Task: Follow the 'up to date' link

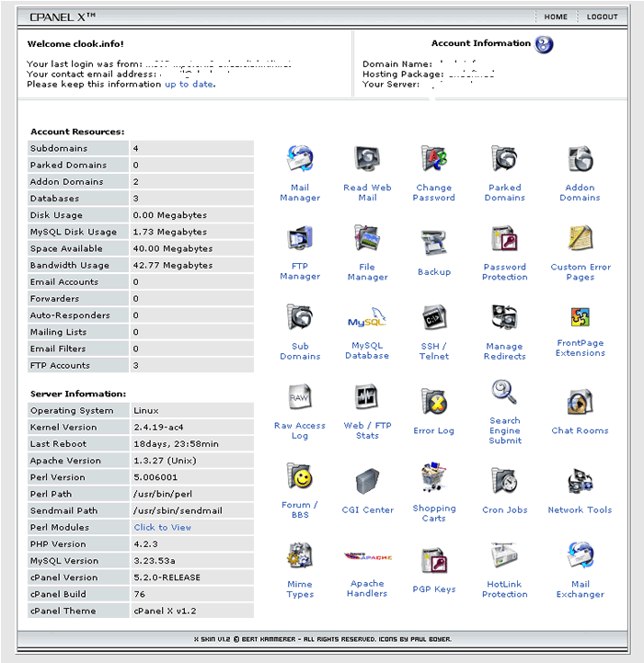Action: tap(190, 85)
